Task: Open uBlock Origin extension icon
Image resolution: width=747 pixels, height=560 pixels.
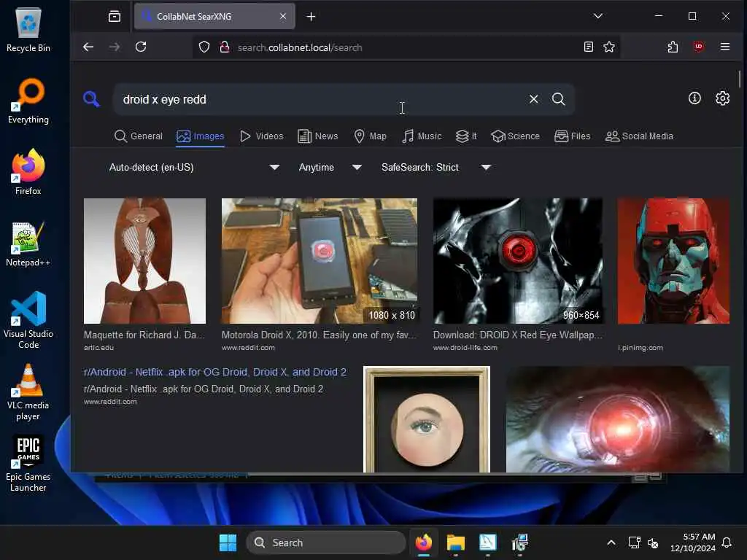Action: pos(698,47)
